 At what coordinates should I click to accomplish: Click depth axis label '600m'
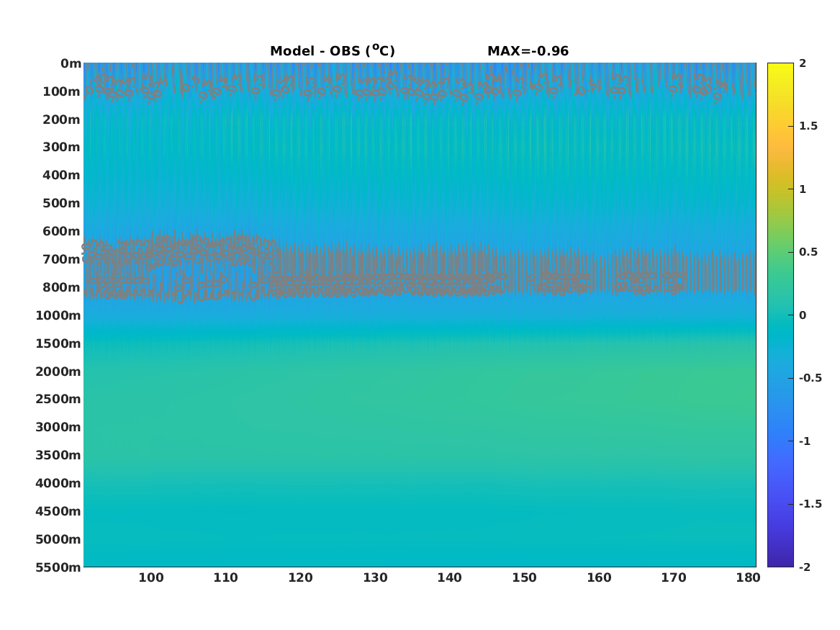point(62,231)
